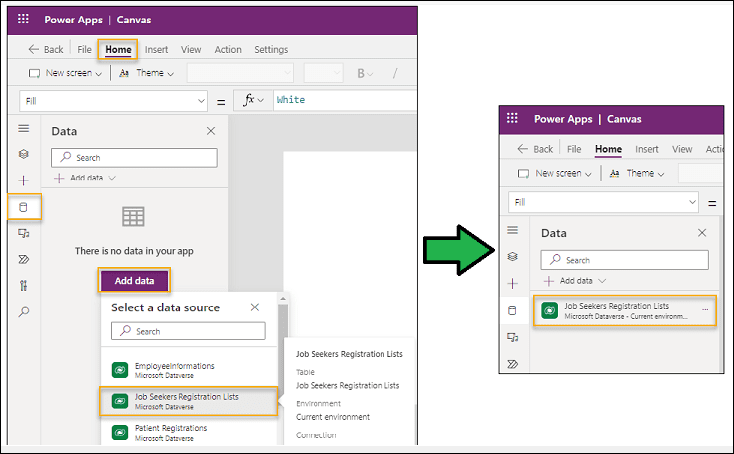Open Advanced tools icon in left sidebar
This screenshot has height=454, width=734.
(x=24, y=286)
